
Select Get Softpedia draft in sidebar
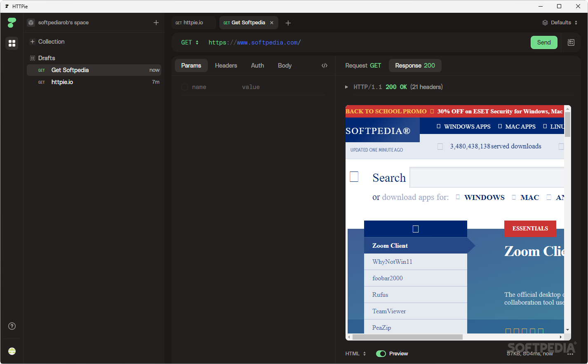94,70
